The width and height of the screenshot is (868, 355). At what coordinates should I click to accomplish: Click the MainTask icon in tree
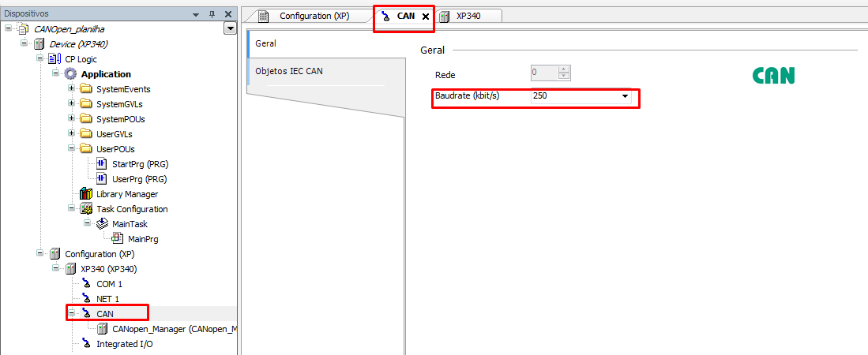coord(102,224)
